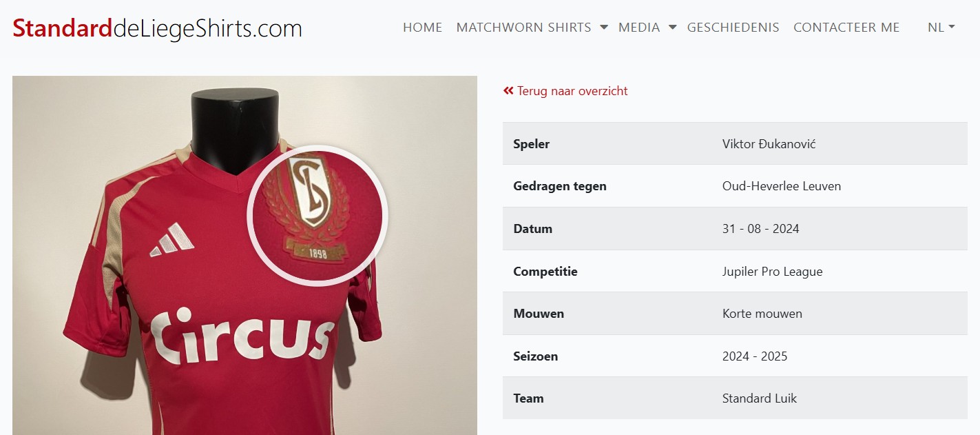This screenshot has height=435, width=980.
Task: Go to the GESCHIEDENIS page
Action: pyautogui.click(x=733, y=28)
